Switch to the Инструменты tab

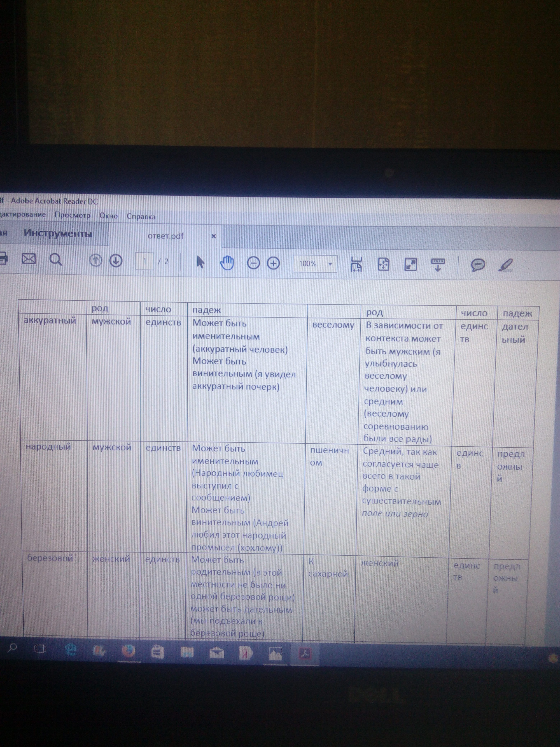(58, 233)
